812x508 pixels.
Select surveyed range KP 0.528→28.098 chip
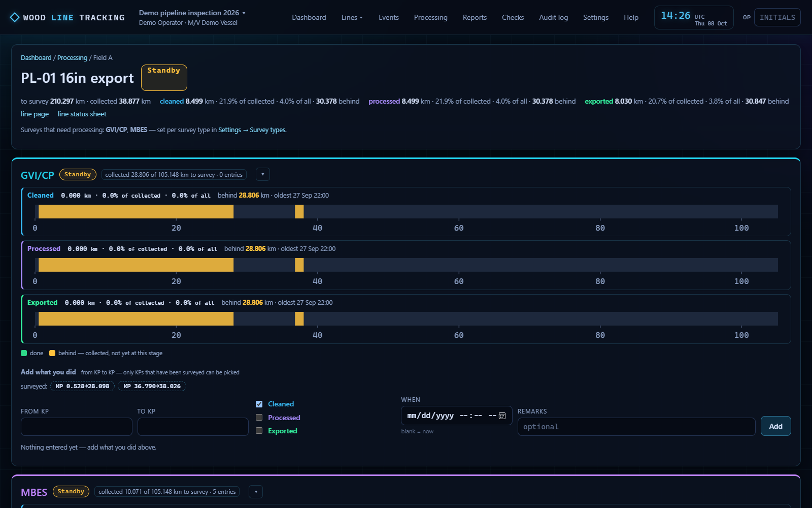click(x=82, y=386)
